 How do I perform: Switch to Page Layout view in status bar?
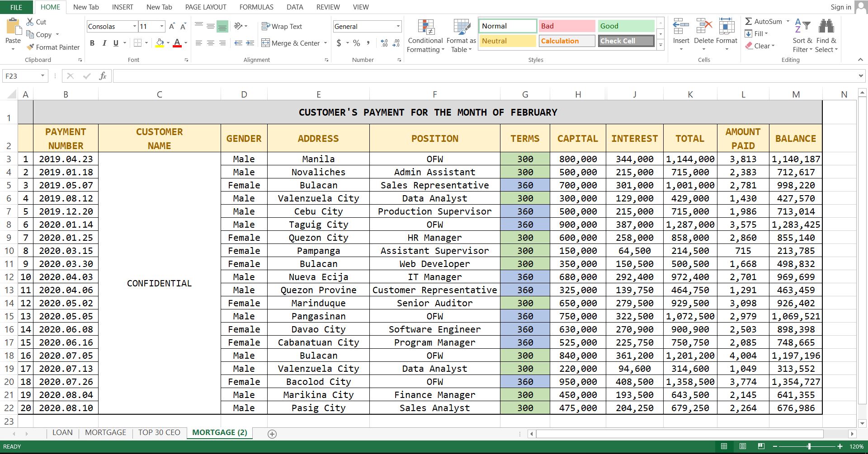742,446
